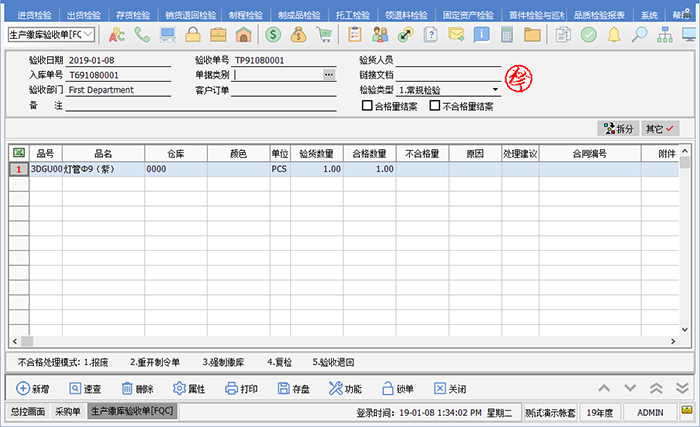Viewport: 700px width, 427px height.
Task: Enable the 不合格量结案 checkbox
Action: pos(434,105)
